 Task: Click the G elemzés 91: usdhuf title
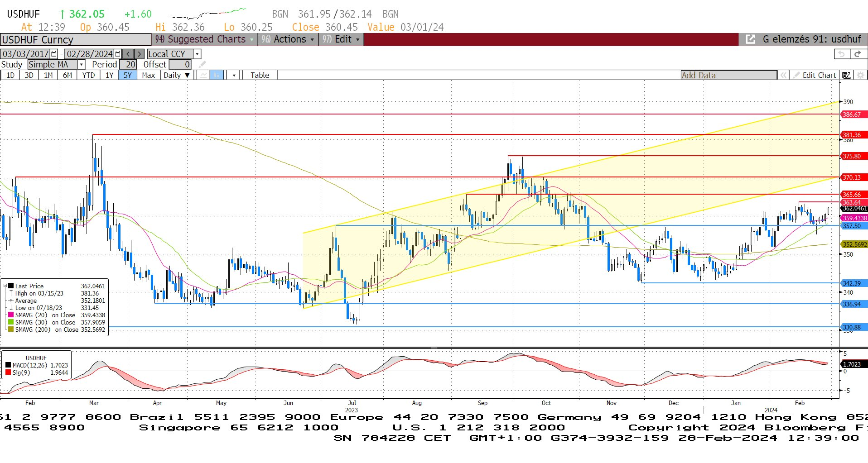coord(811,39)
